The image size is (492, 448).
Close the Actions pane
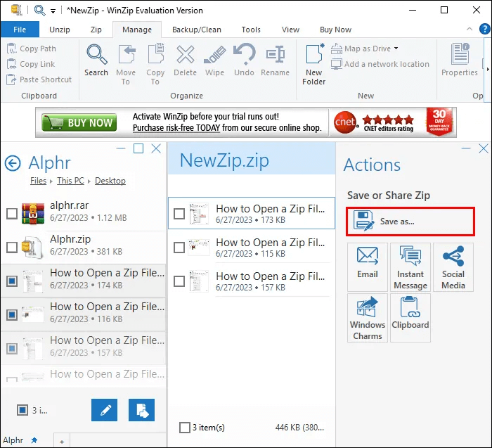484,148
